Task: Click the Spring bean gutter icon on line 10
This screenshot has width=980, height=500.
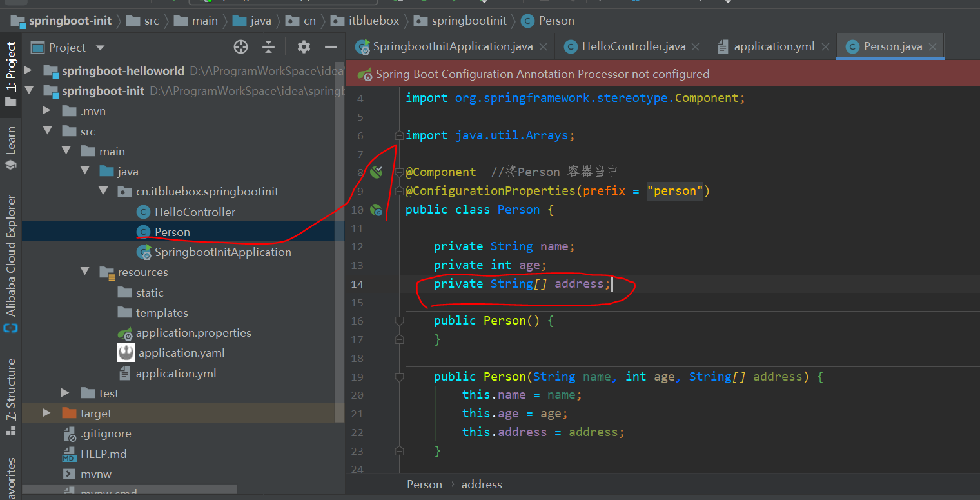Action: coord(377,209)
